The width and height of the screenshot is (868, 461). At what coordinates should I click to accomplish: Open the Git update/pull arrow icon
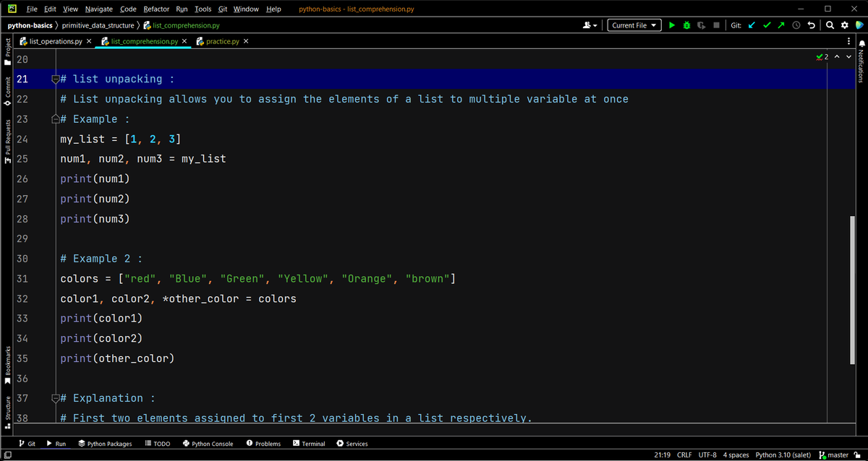[x=751, y=25]
